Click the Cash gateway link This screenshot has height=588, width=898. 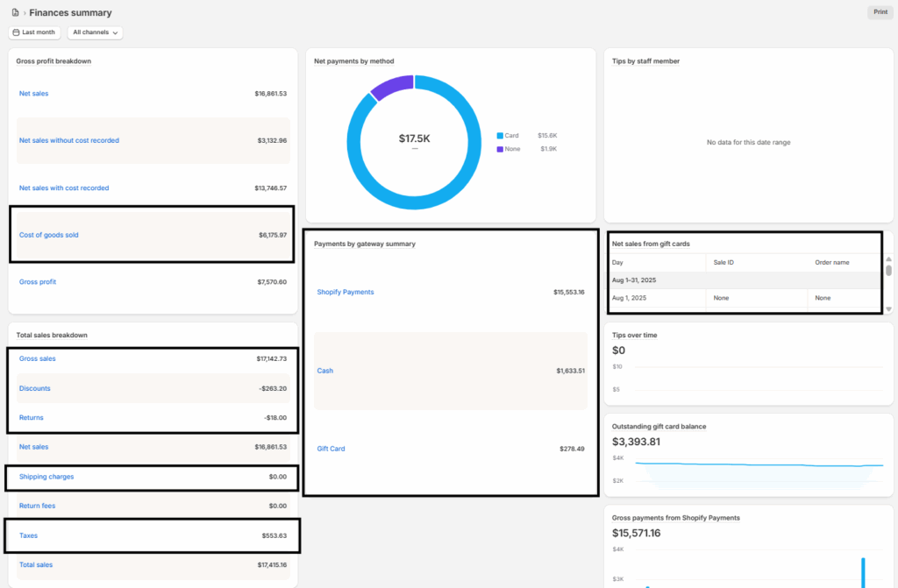tap(325, 371)
